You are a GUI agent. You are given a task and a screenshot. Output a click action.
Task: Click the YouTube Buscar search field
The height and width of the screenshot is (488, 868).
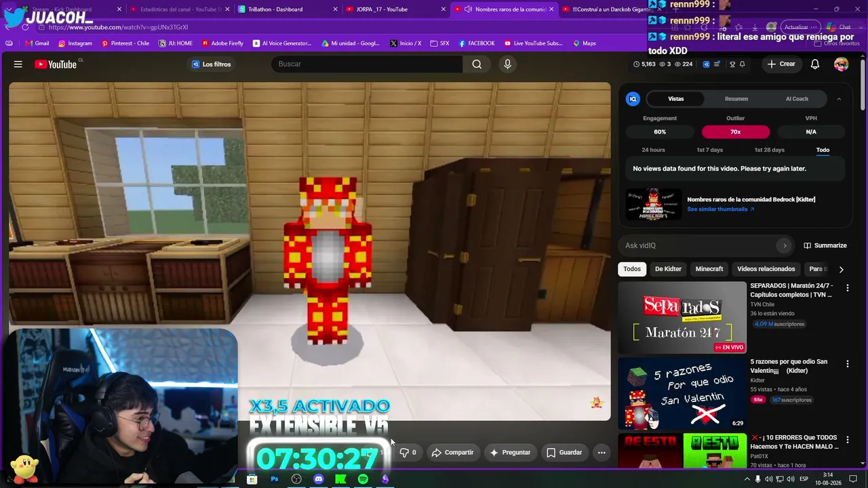367,64
